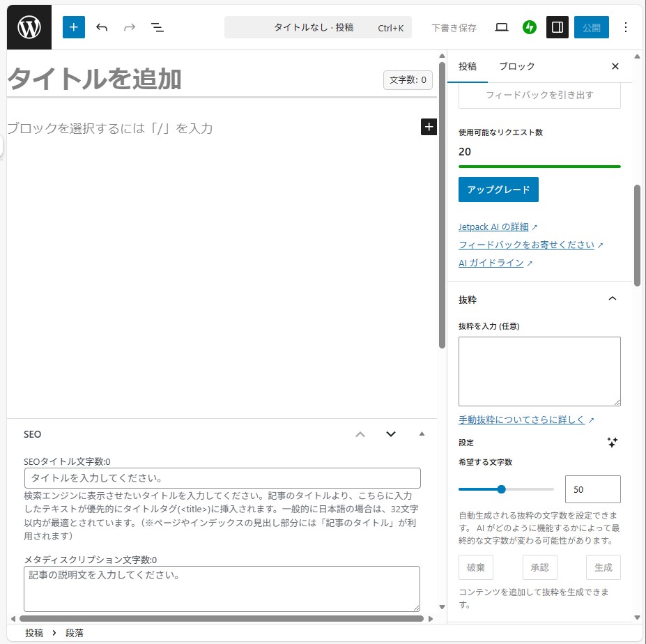Click the SEO title input field
The width and height of the screenshot is (646, 644).
click(222, 478)
